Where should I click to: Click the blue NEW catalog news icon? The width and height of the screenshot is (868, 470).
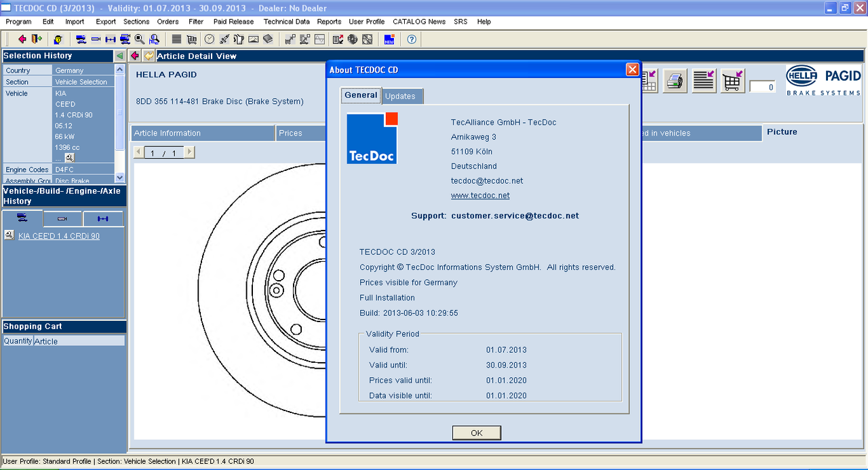point(389,39)
